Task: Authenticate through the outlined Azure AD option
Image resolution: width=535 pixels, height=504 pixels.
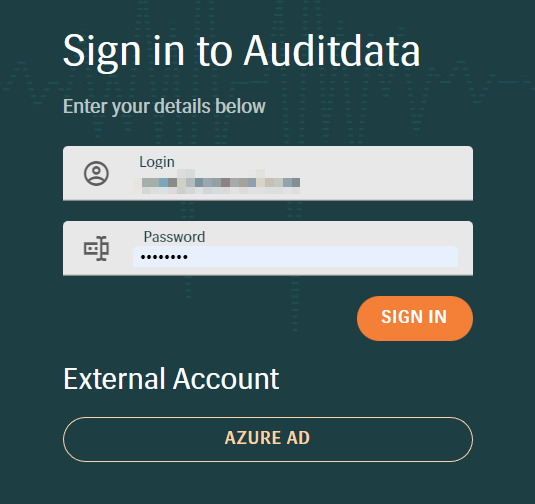Action: (x=268, y=439)
